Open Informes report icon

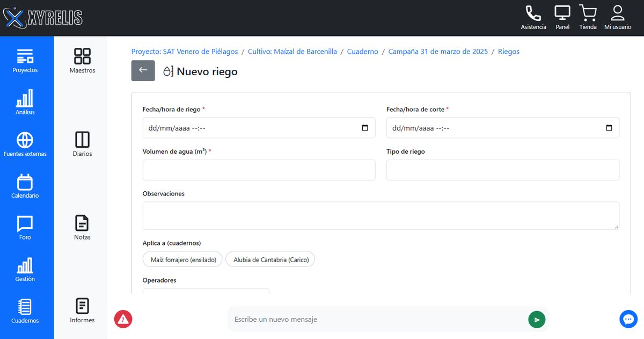click(x=82, y=311)
